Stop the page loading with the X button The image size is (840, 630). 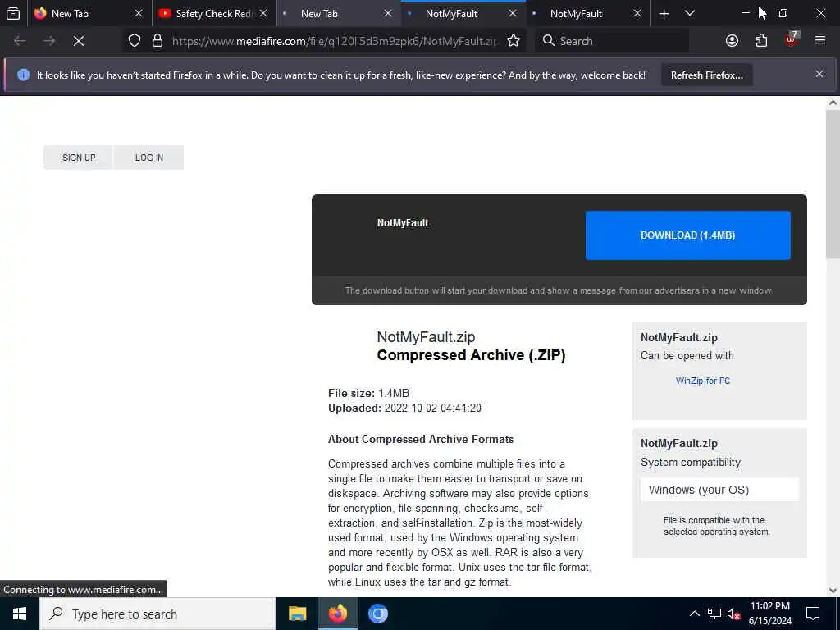pyautogui.click(x=78, y=41)
